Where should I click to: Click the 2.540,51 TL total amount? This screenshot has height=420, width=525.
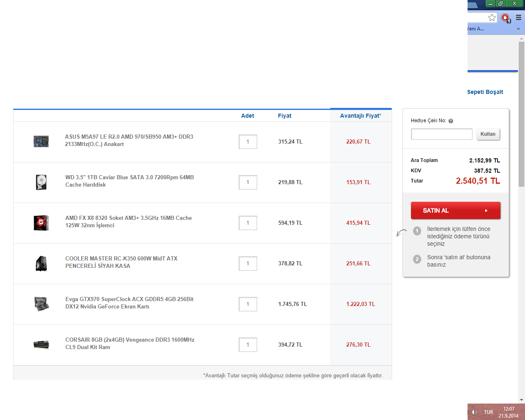[x=478, y=181]
